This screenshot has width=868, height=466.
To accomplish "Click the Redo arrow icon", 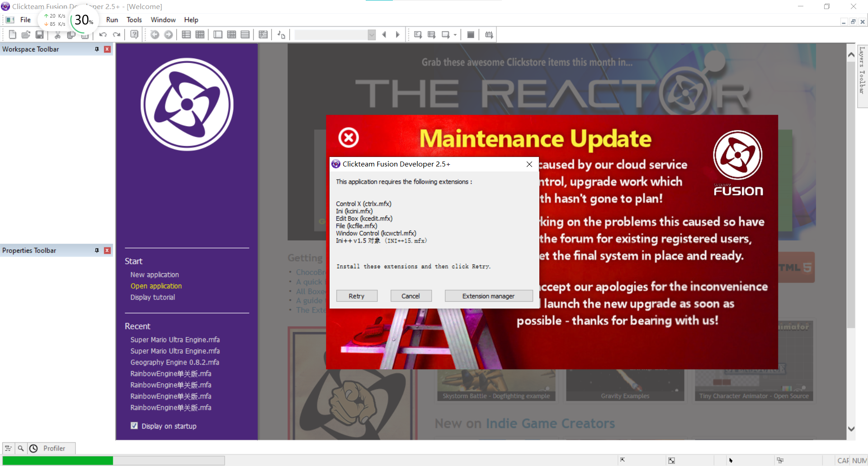I will pos(117,35).
